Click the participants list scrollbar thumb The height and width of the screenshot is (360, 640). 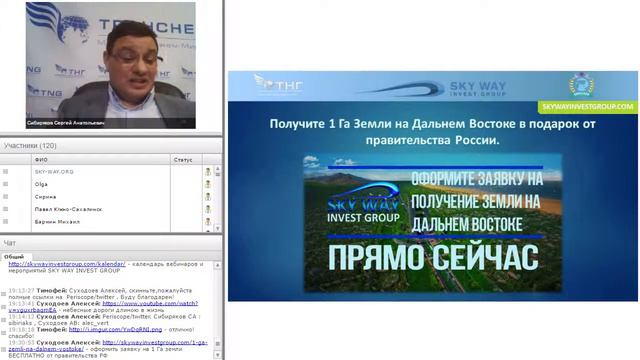[218, 174]
